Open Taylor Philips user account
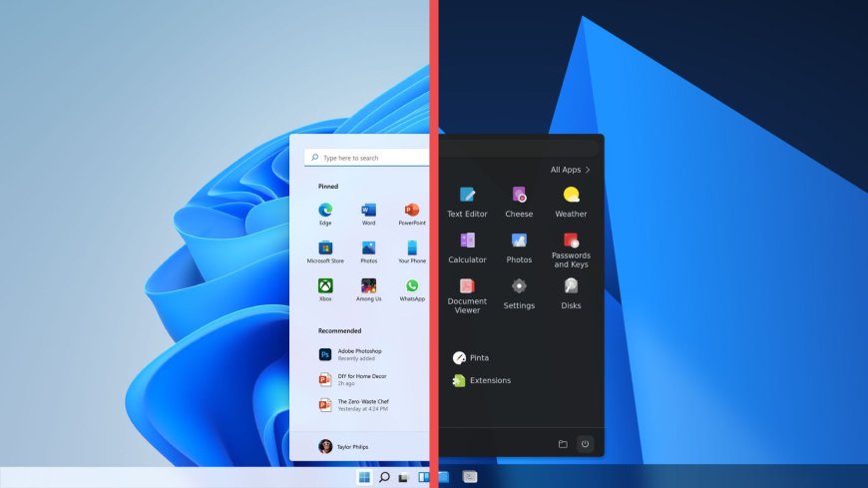 pos(343,446)
